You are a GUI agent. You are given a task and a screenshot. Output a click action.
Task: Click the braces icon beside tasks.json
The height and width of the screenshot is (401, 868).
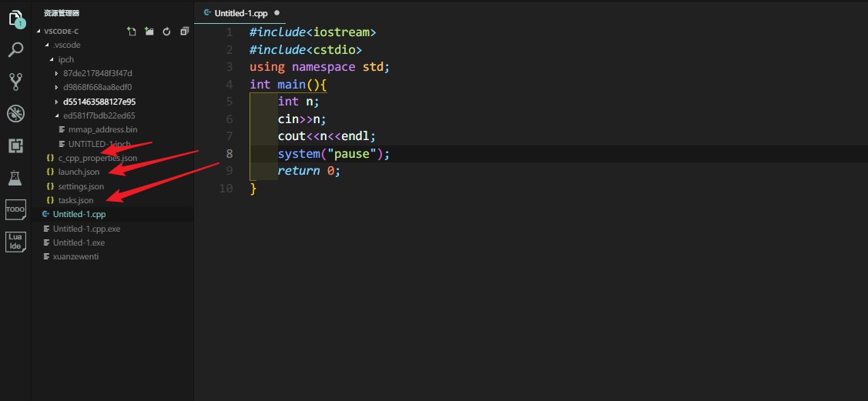pyautogui.click(x=50, y=200)
